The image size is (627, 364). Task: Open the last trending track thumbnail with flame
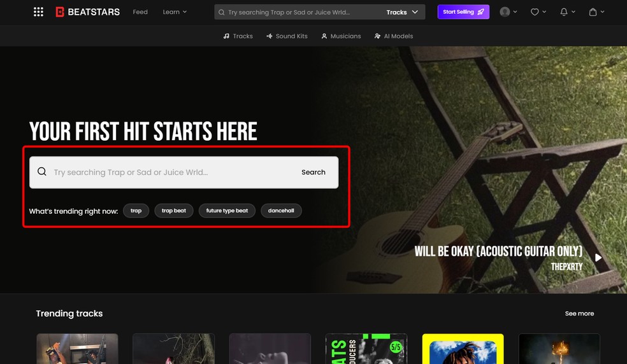(x=559, y=349)
